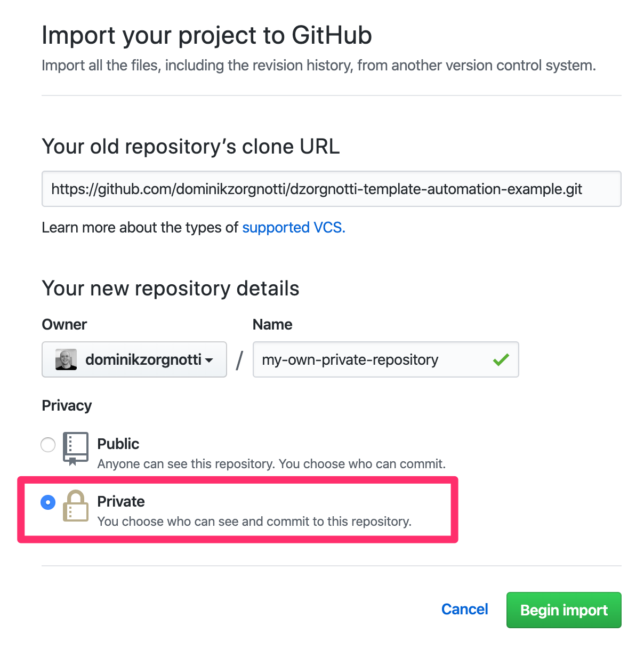
Task: Cancel the repository import
Action: 464,610
